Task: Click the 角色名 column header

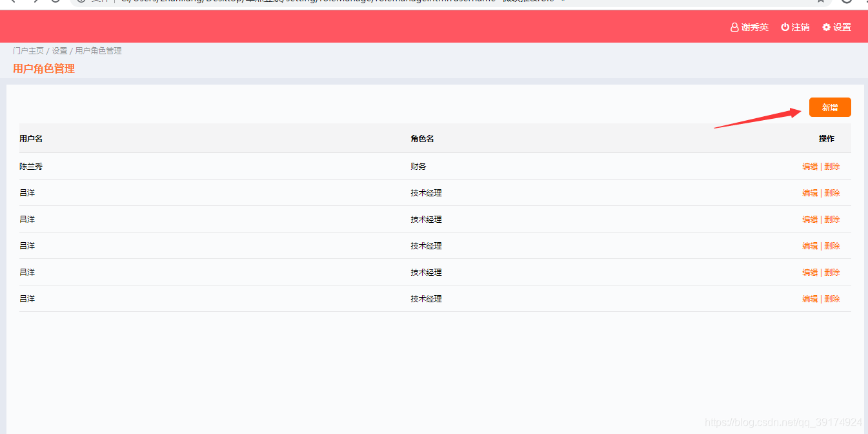Action: pos(422,139)
